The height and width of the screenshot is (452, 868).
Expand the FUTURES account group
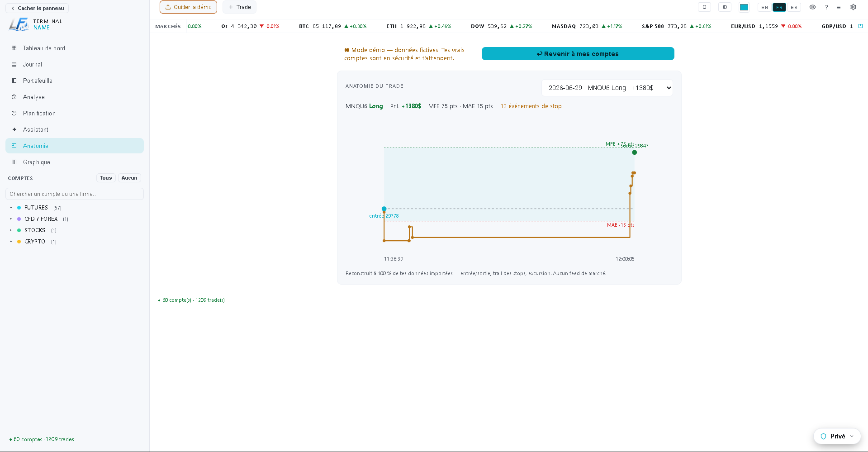coord(11,208)
